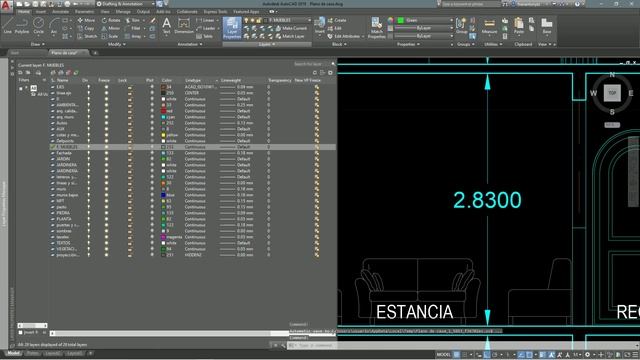Screen dimensions: 640x360
Task: Click red color swatch of layer arq_salida
Action: [x=163, y=111]
